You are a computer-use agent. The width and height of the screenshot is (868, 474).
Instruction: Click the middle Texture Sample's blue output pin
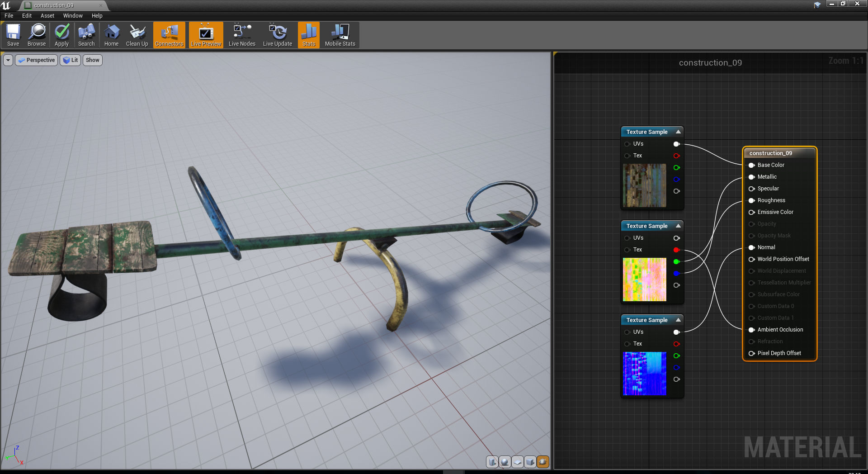(677, 273)
